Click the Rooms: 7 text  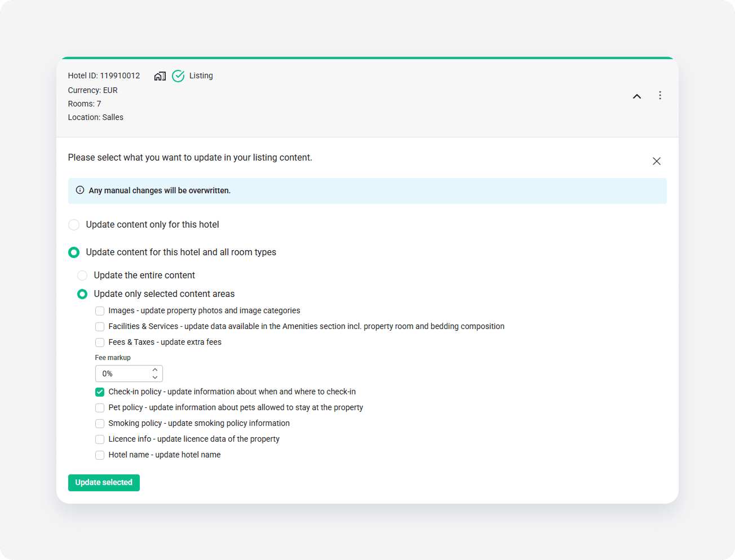(x=85, y=104)
